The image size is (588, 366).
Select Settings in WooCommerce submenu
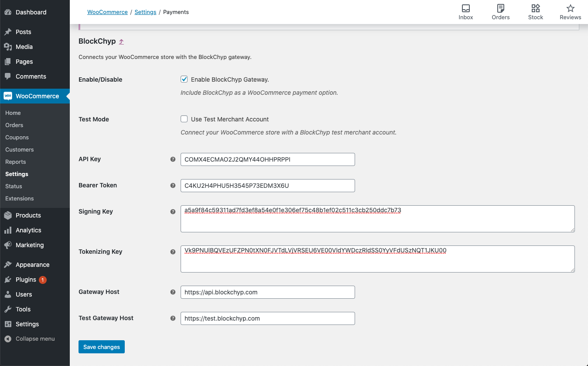tap(17, 174)
